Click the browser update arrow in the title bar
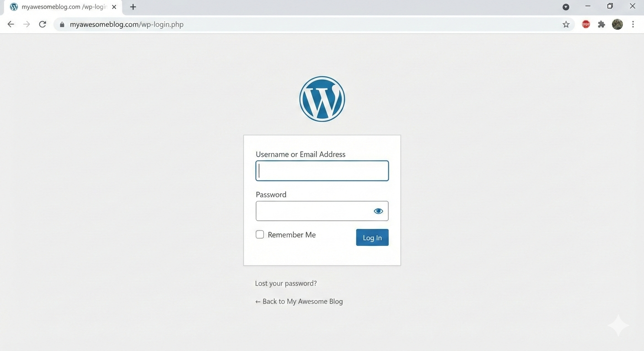The width and height of the screenshot is (644, 351). pos(566,6)
